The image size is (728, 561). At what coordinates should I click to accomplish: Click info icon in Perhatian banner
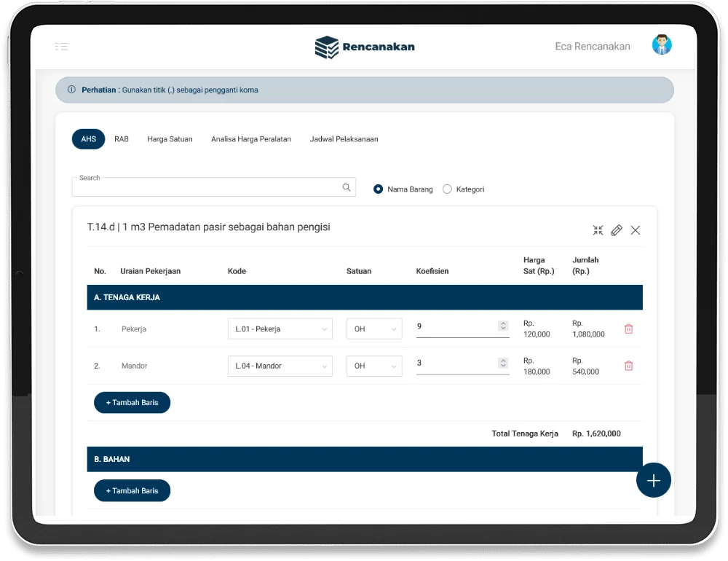coord(71,90)
